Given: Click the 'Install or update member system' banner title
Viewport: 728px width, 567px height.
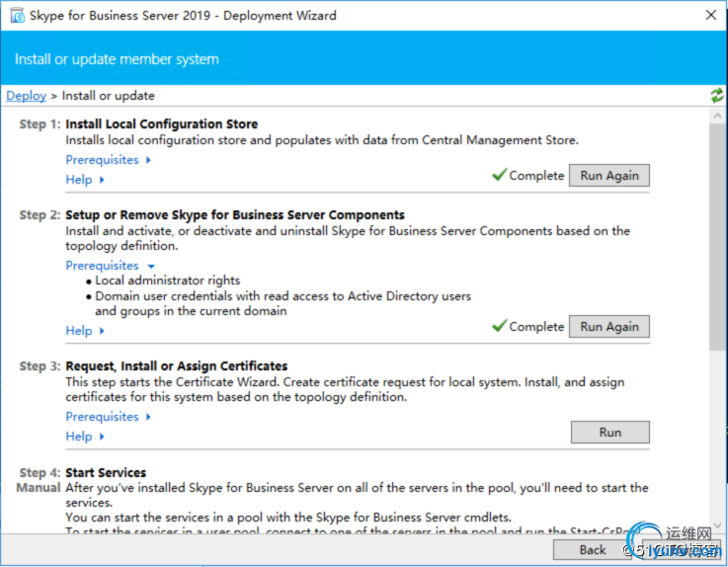Looking at the screenshot, I should click(117, 59).
